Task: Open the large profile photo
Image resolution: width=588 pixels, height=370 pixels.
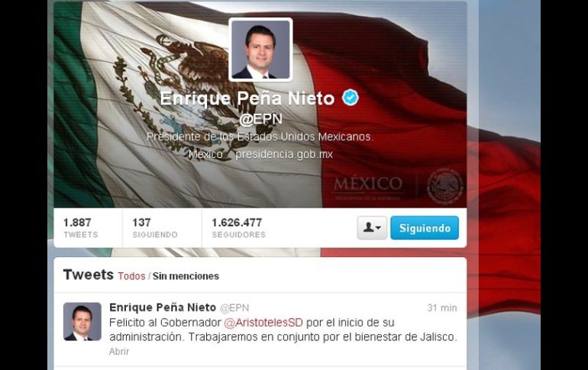Action: pos(260,50)
